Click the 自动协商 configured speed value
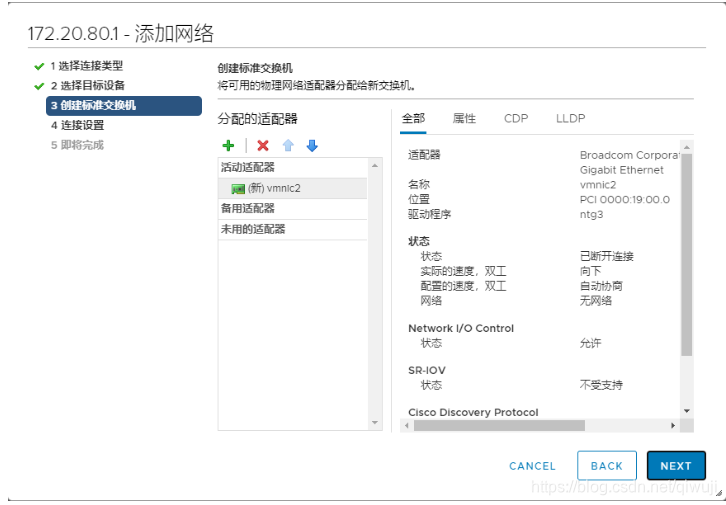Viewport: 726px width, 505px height. [x=601, y=286]
